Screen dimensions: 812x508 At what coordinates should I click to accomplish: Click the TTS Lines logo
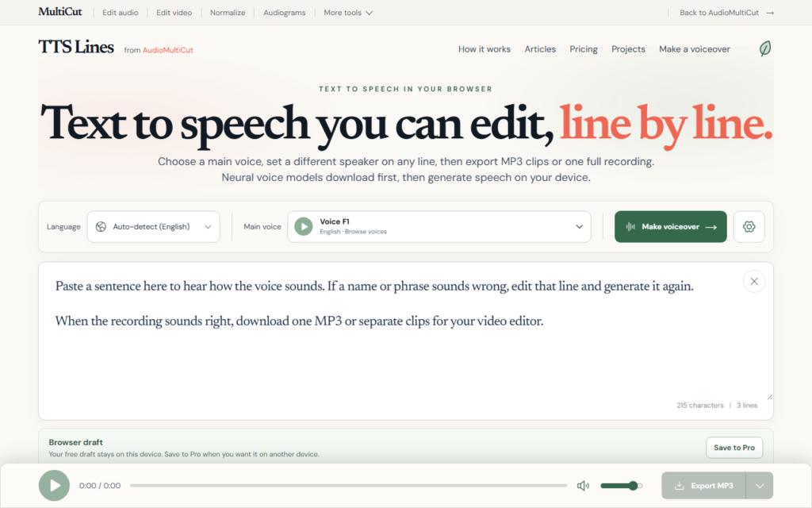point(76,47)
